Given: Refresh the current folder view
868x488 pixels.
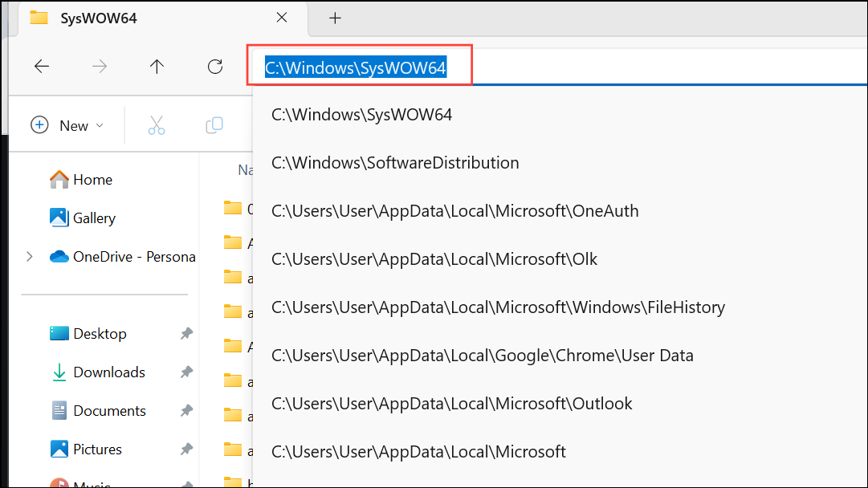Looking at the screenshot, I should [x=214, y=67].
